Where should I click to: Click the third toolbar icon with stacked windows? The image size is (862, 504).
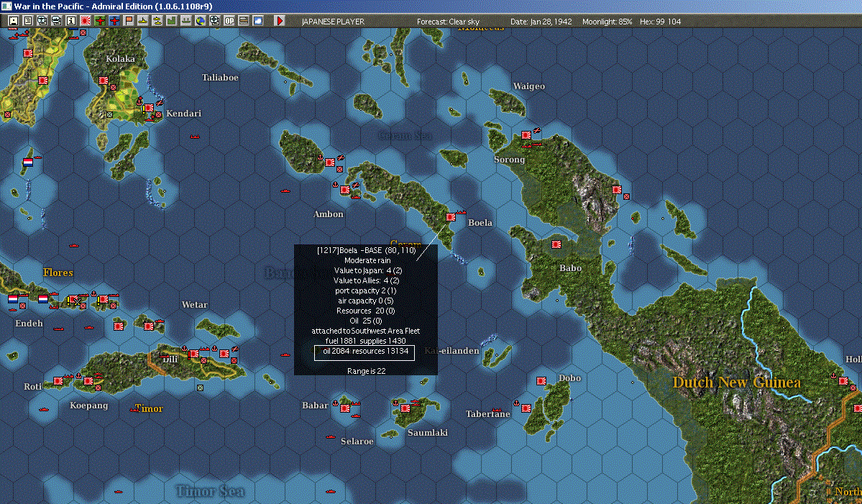[x=42, y=21]
